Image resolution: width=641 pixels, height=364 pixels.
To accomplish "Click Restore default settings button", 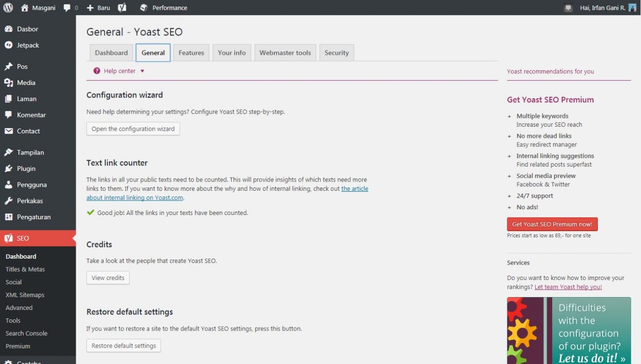I will tap(123, 346).
